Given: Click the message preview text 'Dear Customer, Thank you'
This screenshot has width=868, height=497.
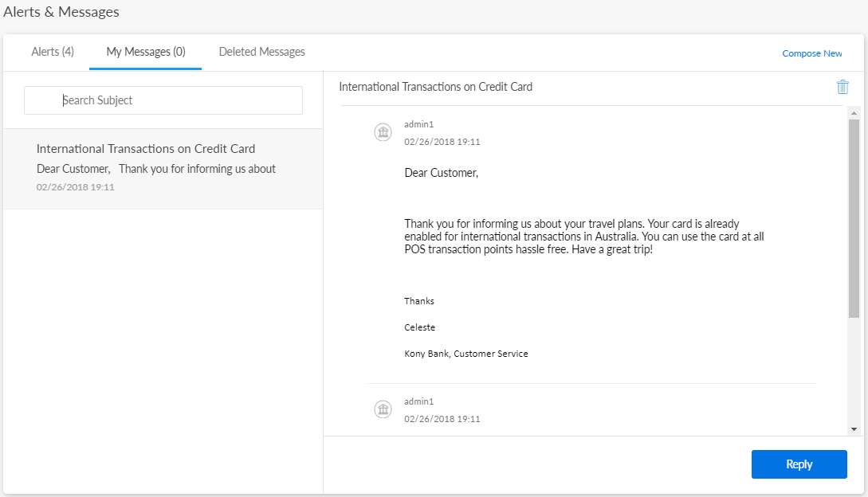Looking at the screenshot, I should (x=156, y=169).
